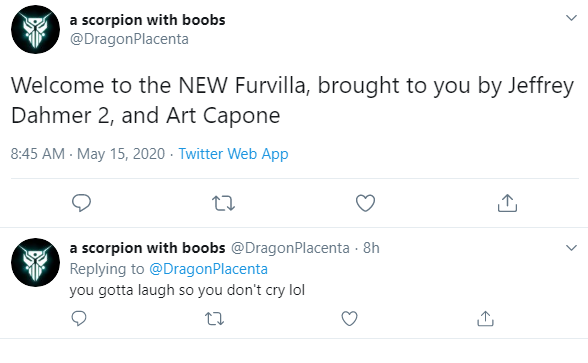Reply to the main Furvilla tweet
Image resolution: width=588 pixels, height=363 pixels.
pos(81,203)
